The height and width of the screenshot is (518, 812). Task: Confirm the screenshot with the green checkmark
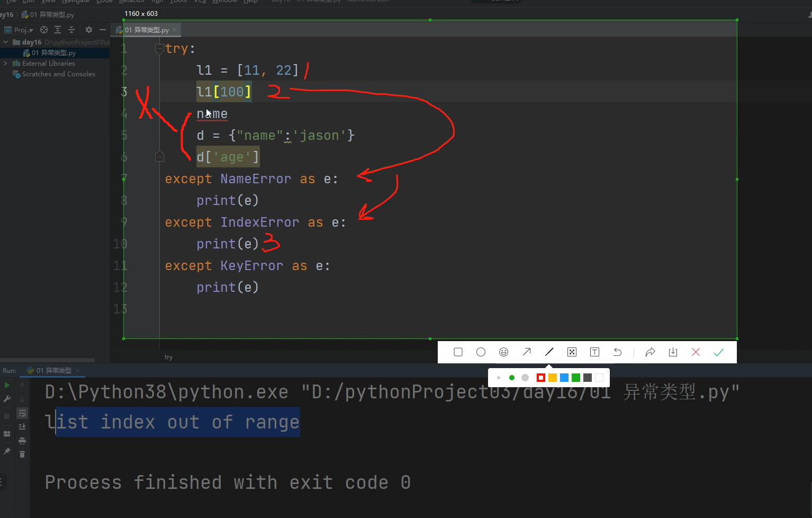tap(719, 352)
